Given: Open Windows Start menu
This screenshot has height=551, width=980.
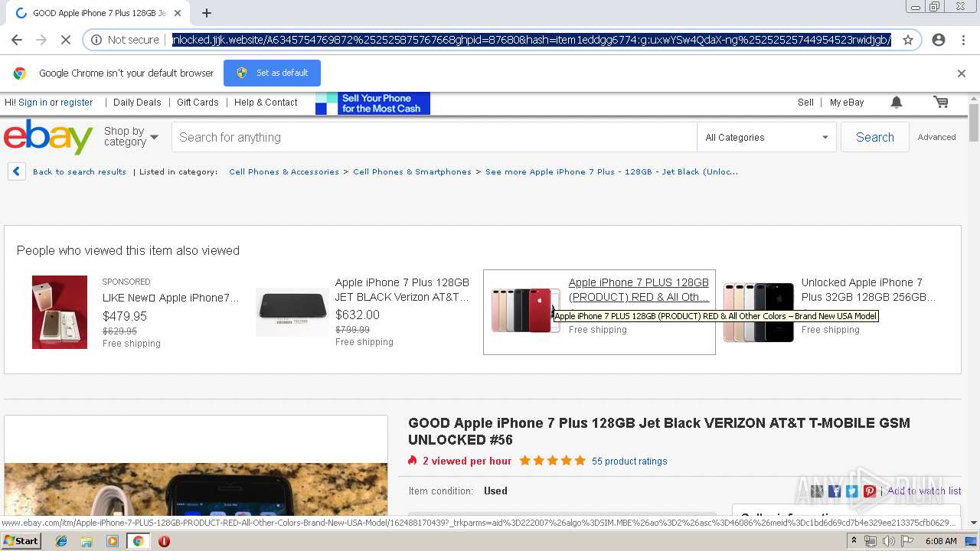Looking at the screenshot, I should tap(21, 541).
